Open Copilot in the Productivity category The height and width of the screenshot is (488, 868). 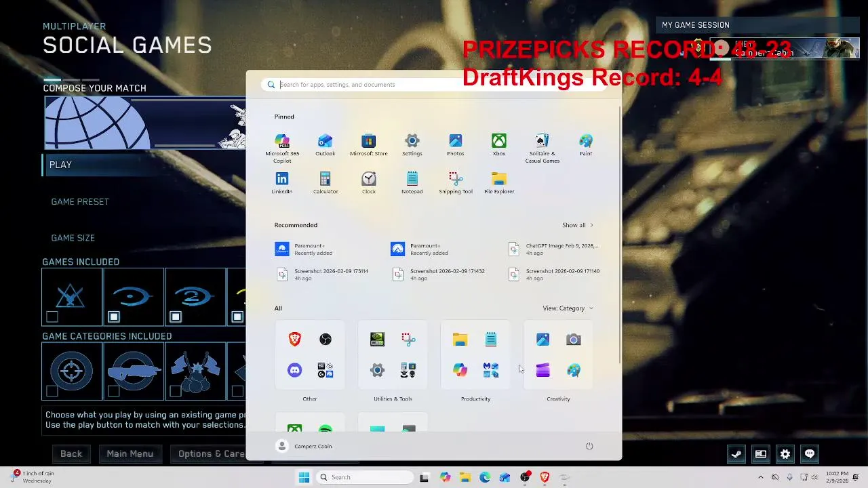pyautogui.click(x=460, y=370)
